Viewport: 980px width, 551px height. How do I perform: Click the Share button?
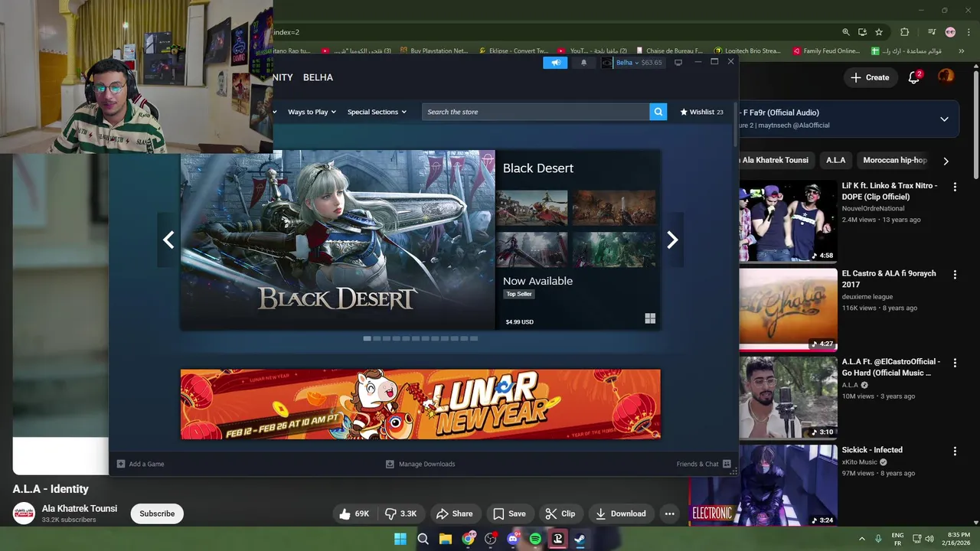click(x=454, y=514)
